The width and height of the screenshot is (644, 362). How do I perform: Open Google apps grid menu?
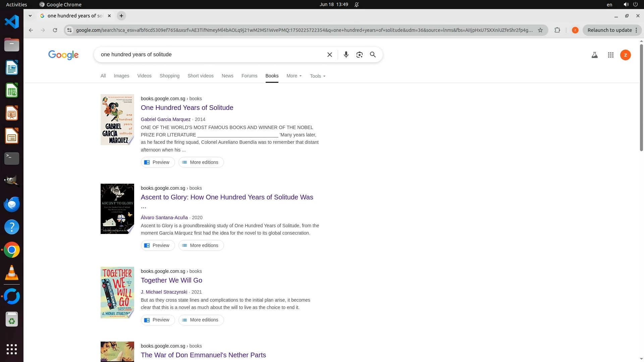coord(610,55)
